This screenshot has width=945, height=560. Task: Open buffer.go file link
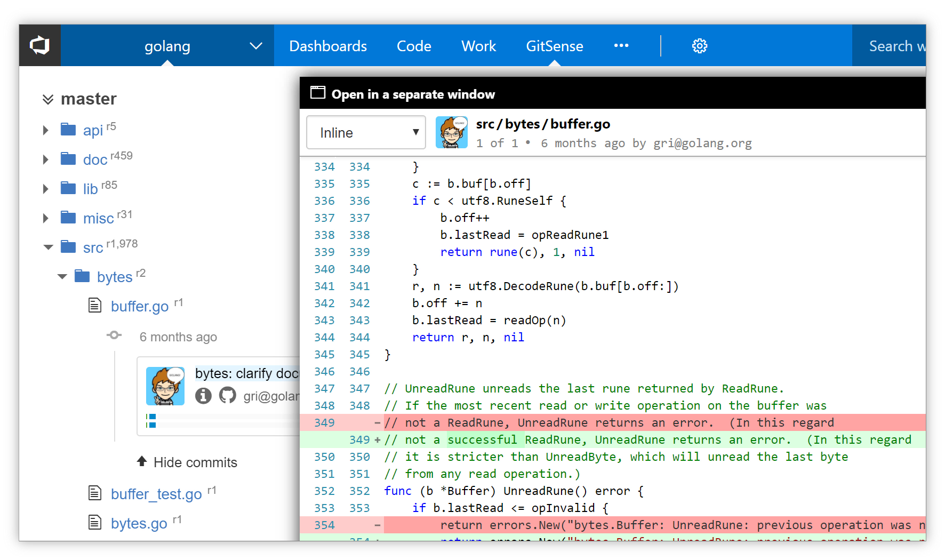[x=140, y=306]
